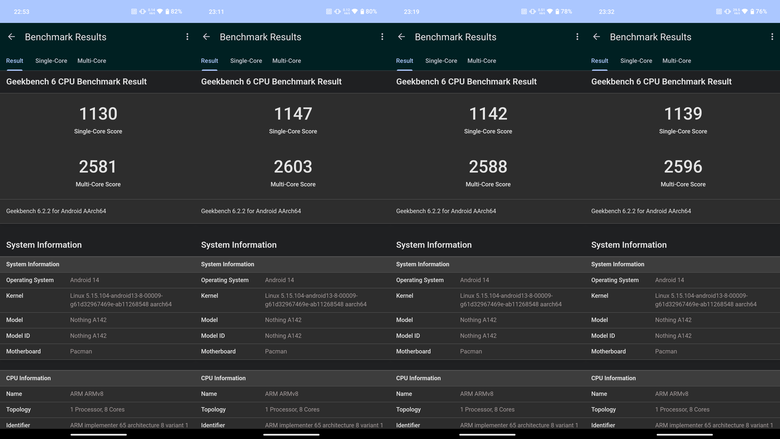Switch to the Multi-Core tab in the 23:11 screen

coord(287,61)
